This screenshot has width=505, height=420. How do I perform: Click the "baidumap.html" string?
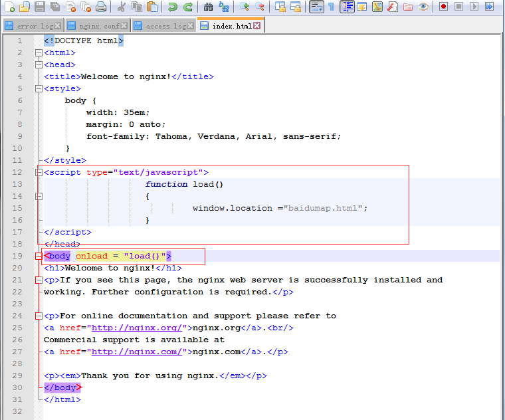[323, 209]
